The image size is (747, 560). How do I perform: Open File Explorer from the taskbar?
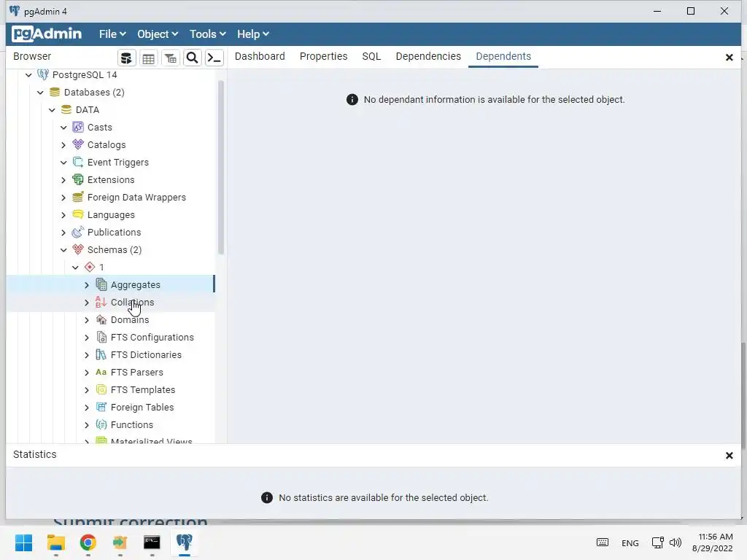[x=55, y=542]
